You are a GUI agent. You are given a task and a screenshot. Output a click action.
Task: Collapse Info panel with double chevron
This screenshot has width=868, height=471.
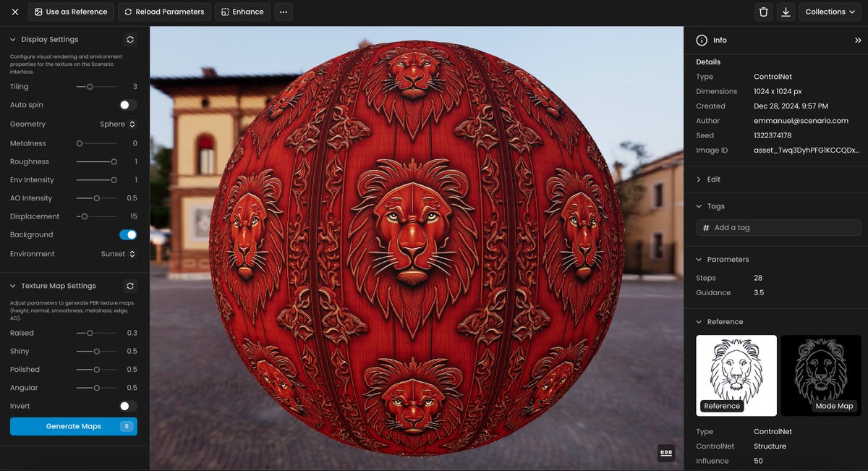pyautogui.click(x=858, y=41)
